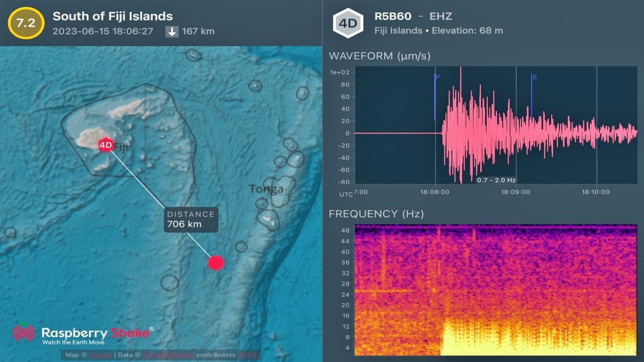Click the P wave arrival marker
This screenshot has height=362, width=644.
(436, 97)
